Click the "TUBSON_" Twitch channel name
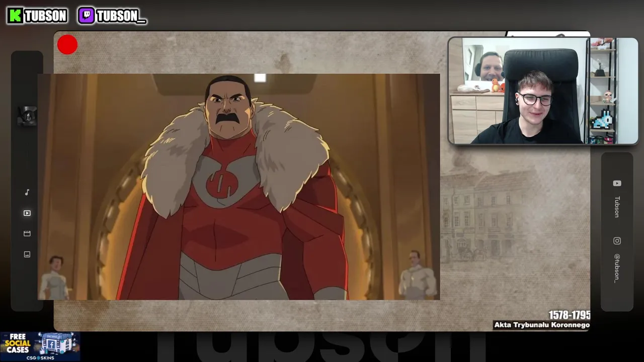The height and width of the screenshot is (362, 644). pyautogui.click(x=121, y=16)
